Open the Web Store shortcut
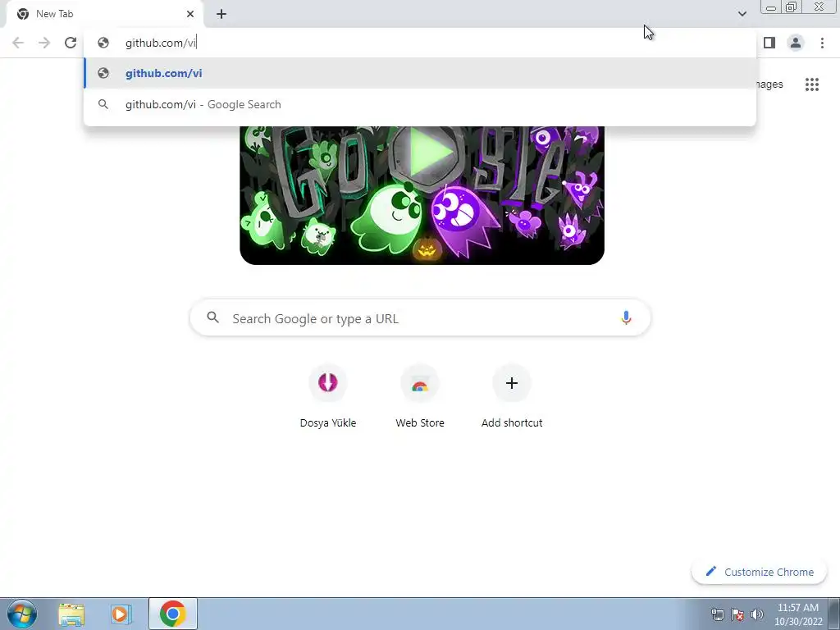Image resolution: width=840 pixels, height=630 pixels. click(x=420, y=396)
